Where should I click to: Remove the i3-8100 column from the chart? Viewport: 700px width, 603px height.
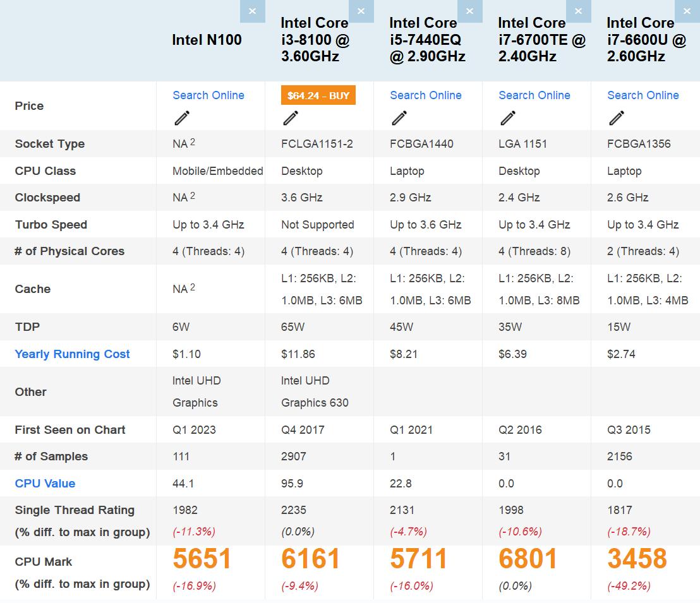pos(361,11)
